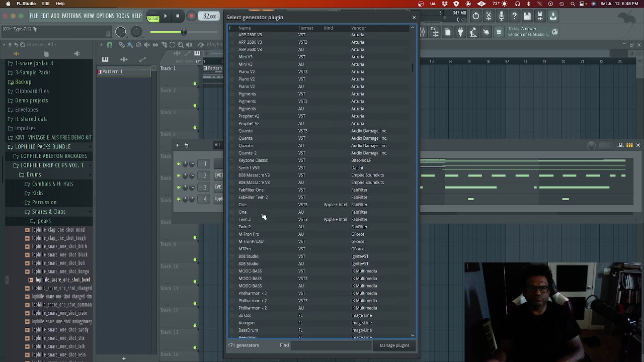Click the save project floppy icon

(527, 16)
